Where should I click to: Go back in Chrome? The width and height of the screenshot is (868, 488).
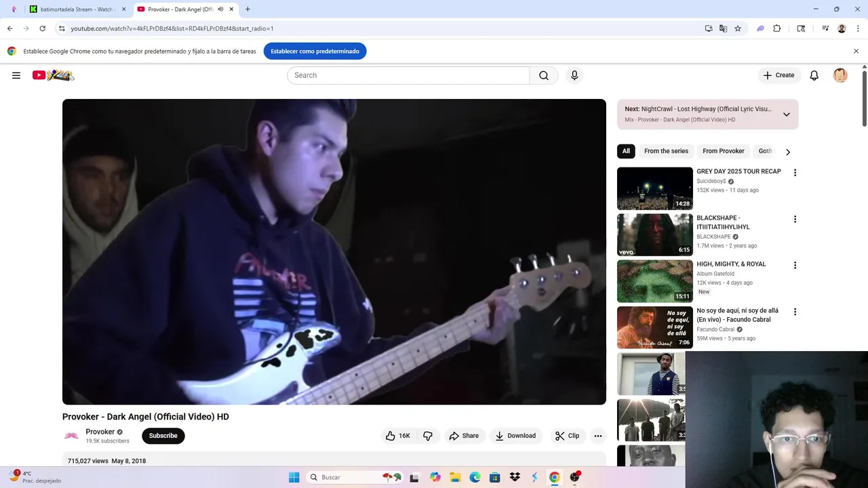click(x=9, y=28)
